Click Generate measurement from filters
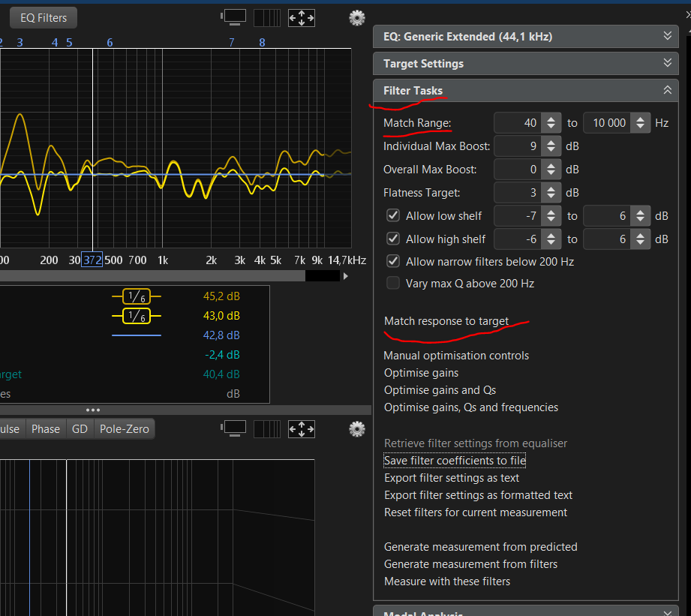691x616 pixels. coord(470,564)
